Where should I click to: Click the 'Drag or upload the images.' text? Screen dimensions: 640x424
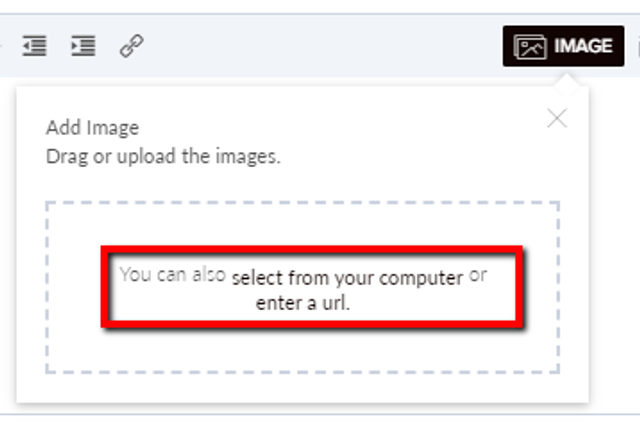[163, 157]
